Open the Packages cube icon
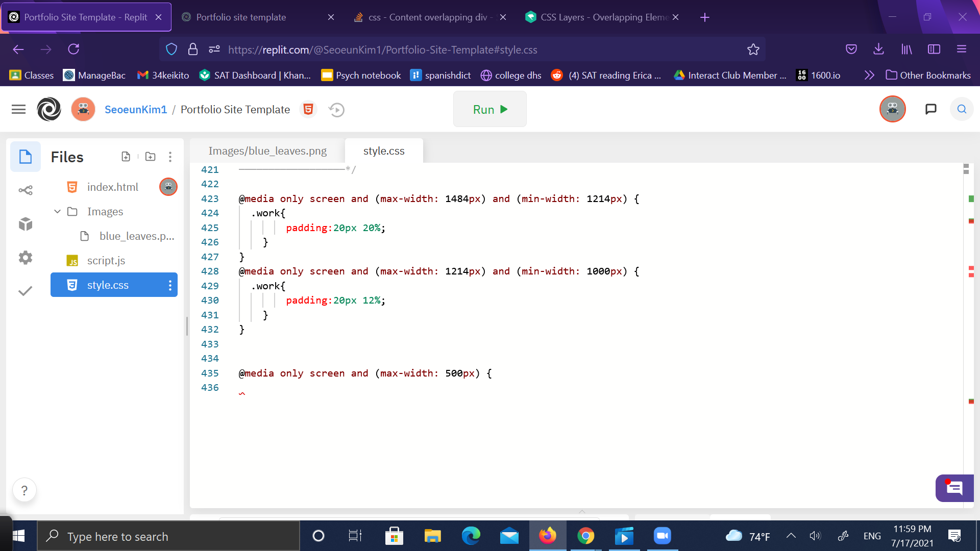The height and width of the screenshot is (551, 980). click(26, 224)
